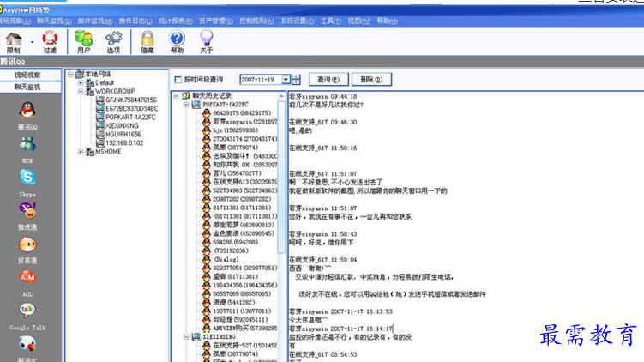
Task: Click the computer icon of GFJNK7584476156
Action: 100,100
